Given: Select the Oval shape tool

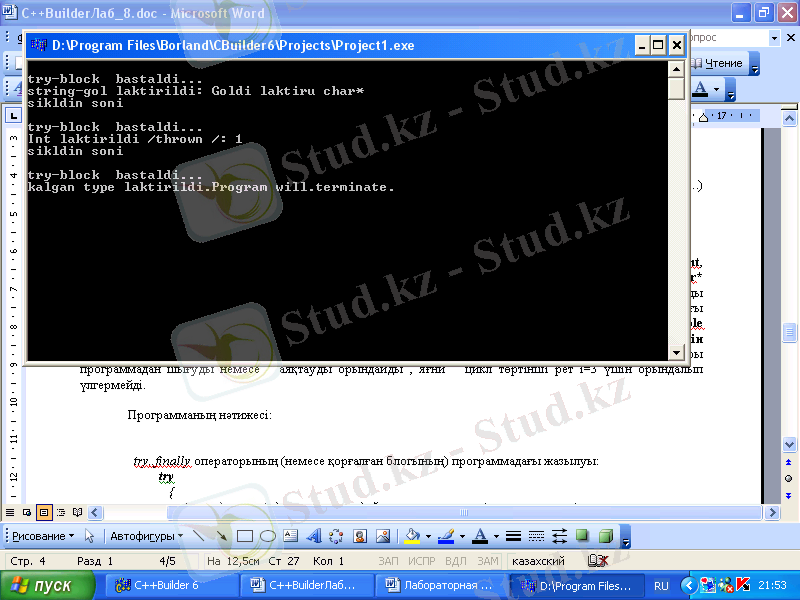Looking at the screenshot, I should 267,536.
